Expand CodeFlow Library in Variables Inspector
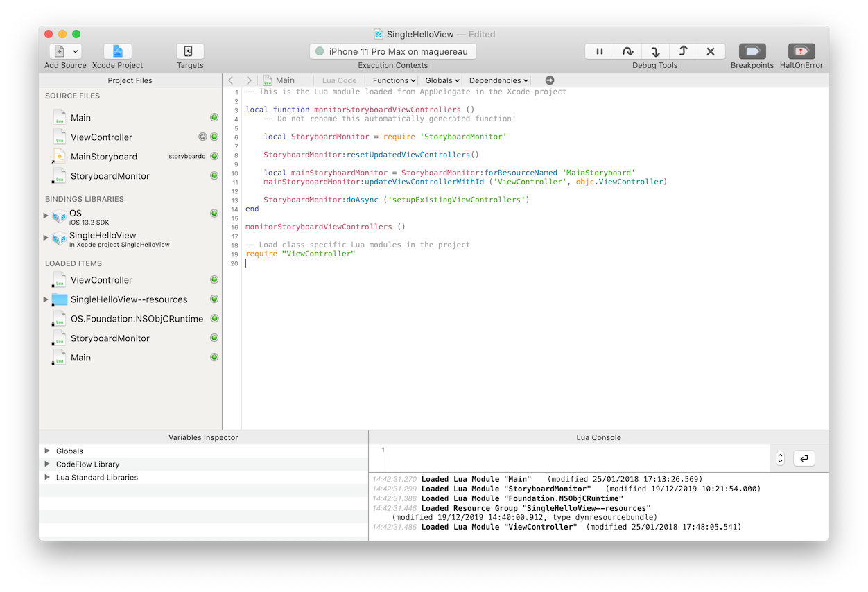The height and width of the screenshot is (592, 868). 47,464
